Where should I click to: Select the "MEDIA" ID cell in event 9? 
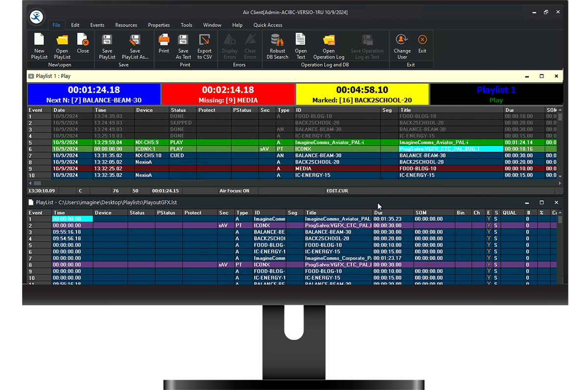coord(338,169)
